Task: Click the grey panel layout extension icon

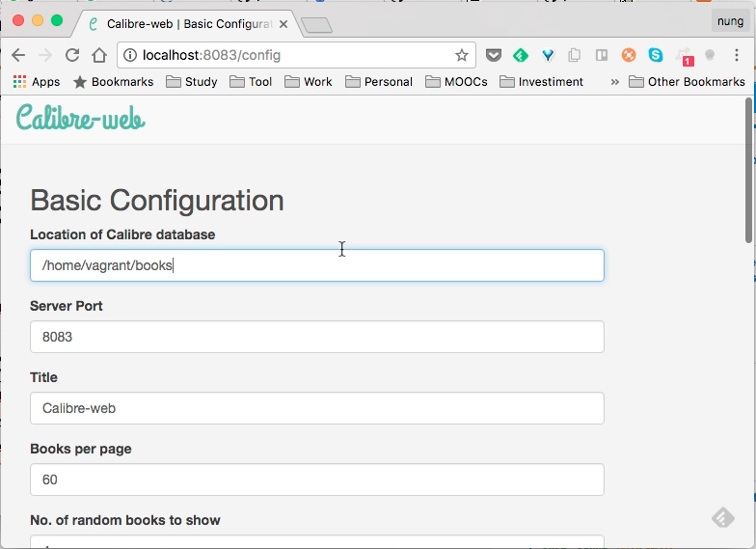Action: pyautogui.click(x=602, y=55)
